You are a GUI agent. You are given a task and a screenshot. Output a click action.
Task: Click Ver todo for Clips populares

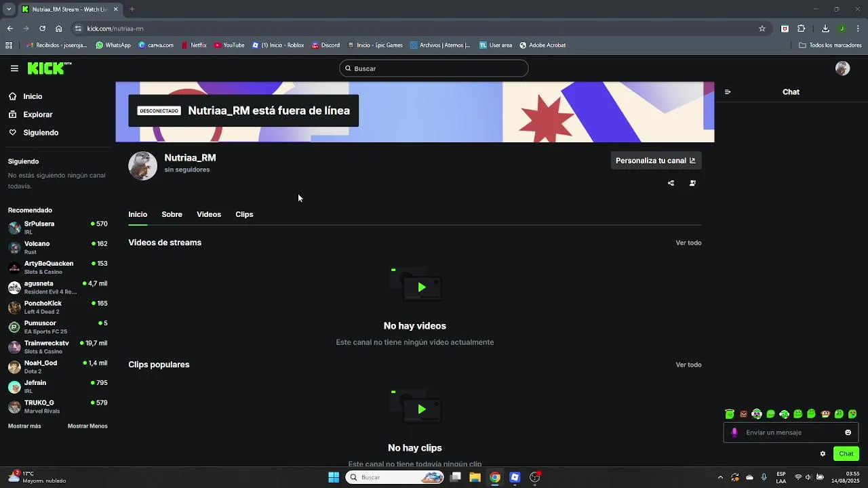pos(688,365)
